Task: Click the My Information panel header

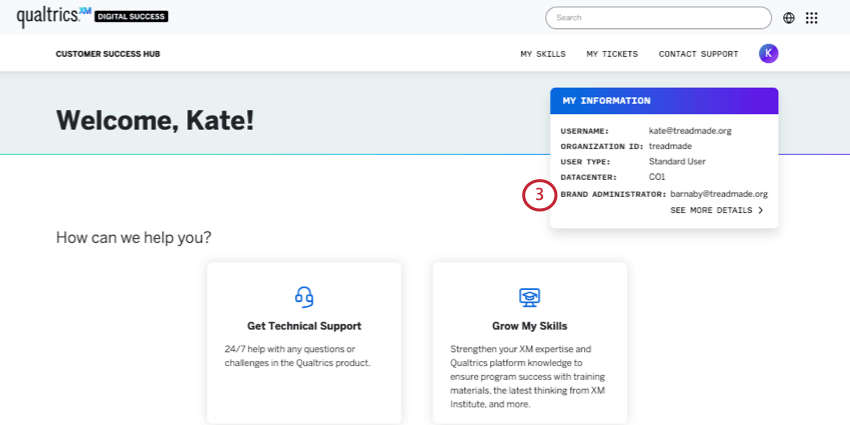Action: (x=664, y=101)
